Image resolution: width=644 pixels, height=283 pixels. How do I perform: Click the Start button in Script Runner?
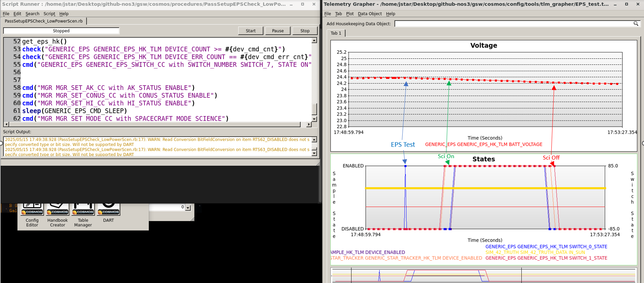pyautogui.click(x=251, y=31)
